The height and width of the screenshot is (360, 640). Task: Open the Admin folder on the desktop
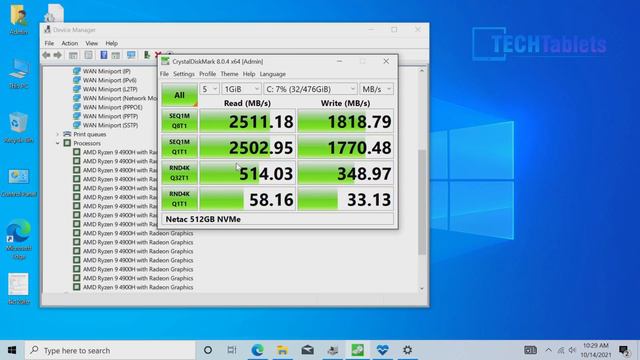(x=19, y=20)
